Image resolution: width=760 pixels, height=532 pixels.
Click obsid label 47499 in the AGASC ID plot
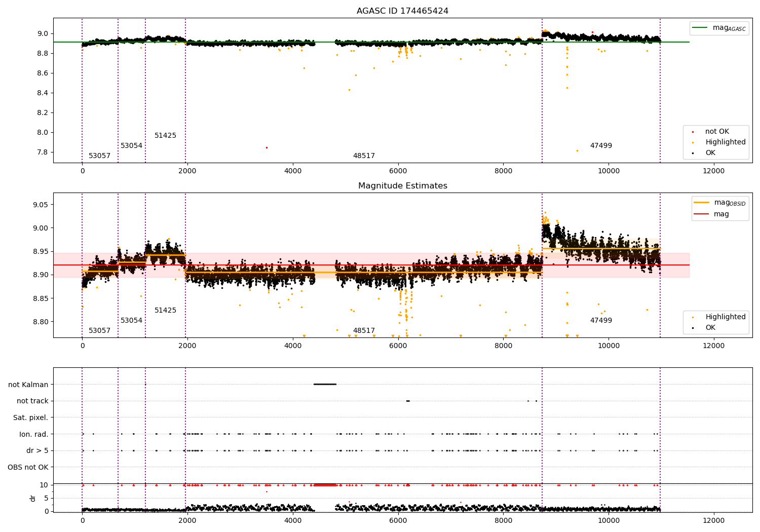pyautogui.click(x=601, y=146)
